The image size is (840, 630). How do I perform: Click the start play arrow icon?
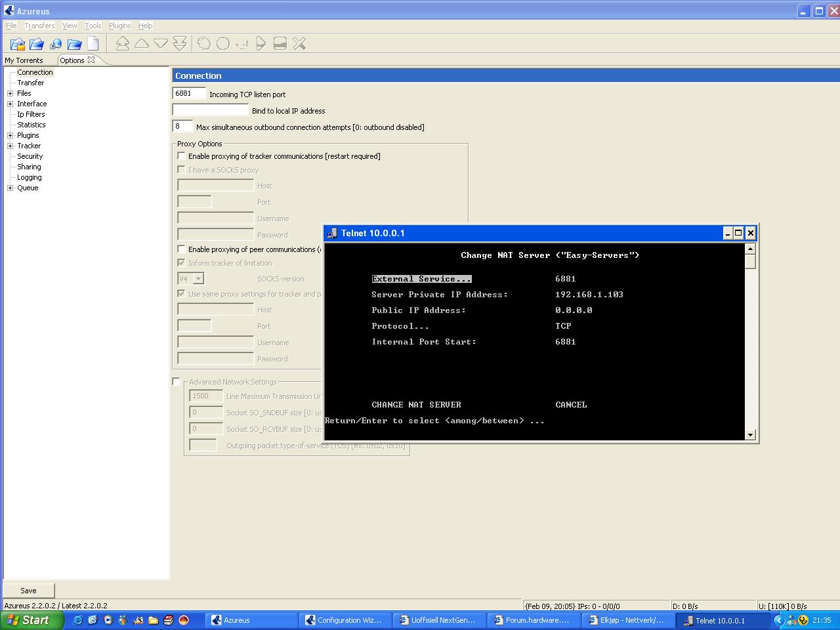261,44
